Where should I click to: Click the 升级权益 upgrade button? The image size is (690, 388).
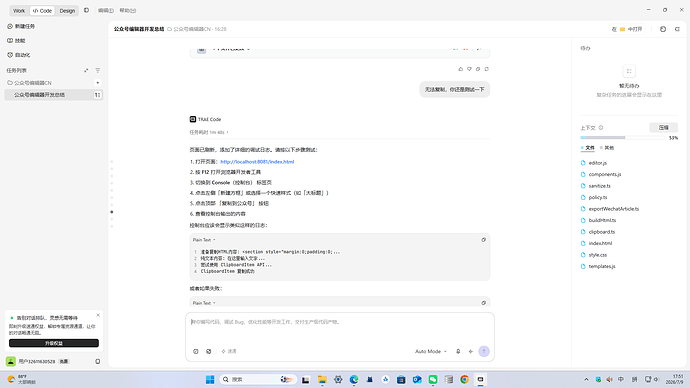pyautogui.click(x=54, y=343)
